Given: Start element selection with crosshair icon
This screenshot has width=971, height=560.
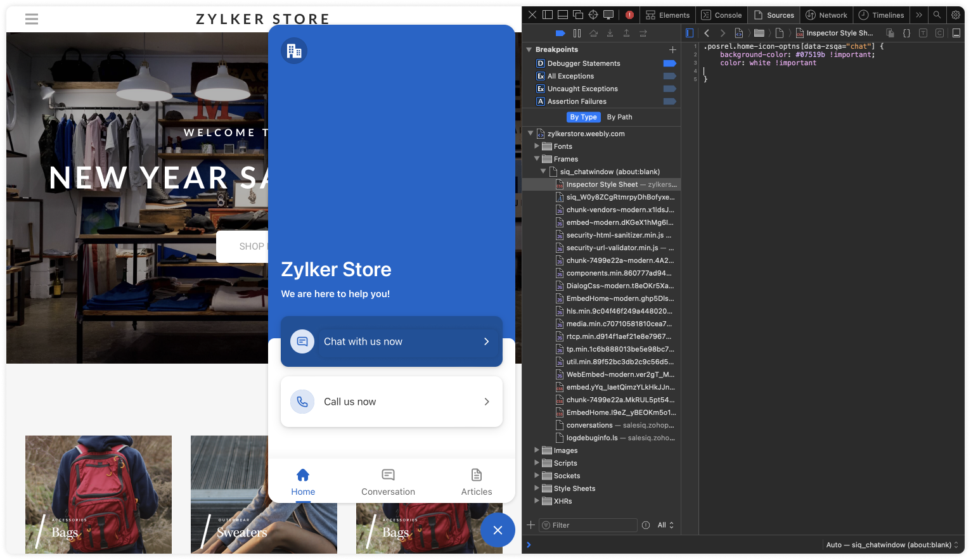Looking at the screenshot, I should click(593, 15).
